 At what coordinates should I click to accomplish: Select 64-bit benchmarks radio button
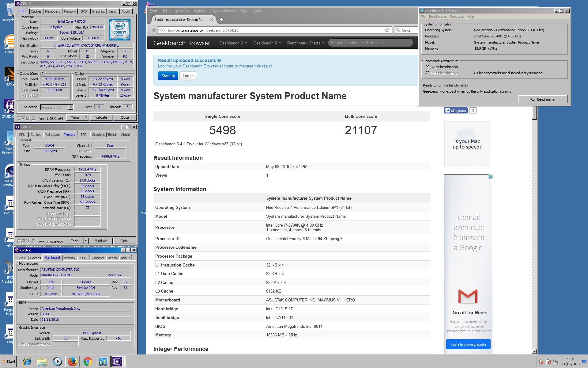click(428, 73)
